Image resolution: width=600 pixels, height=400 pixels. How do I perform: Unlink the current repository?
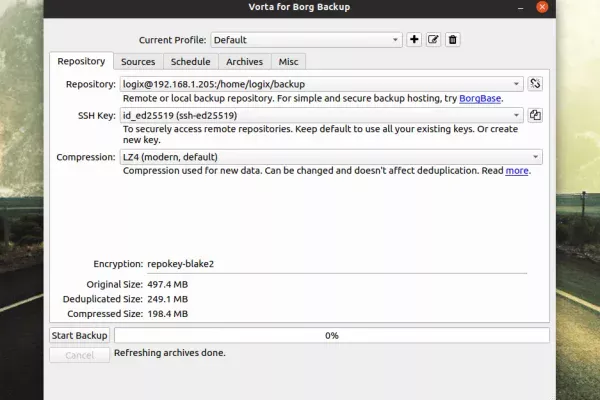click(x=535, y=84)
